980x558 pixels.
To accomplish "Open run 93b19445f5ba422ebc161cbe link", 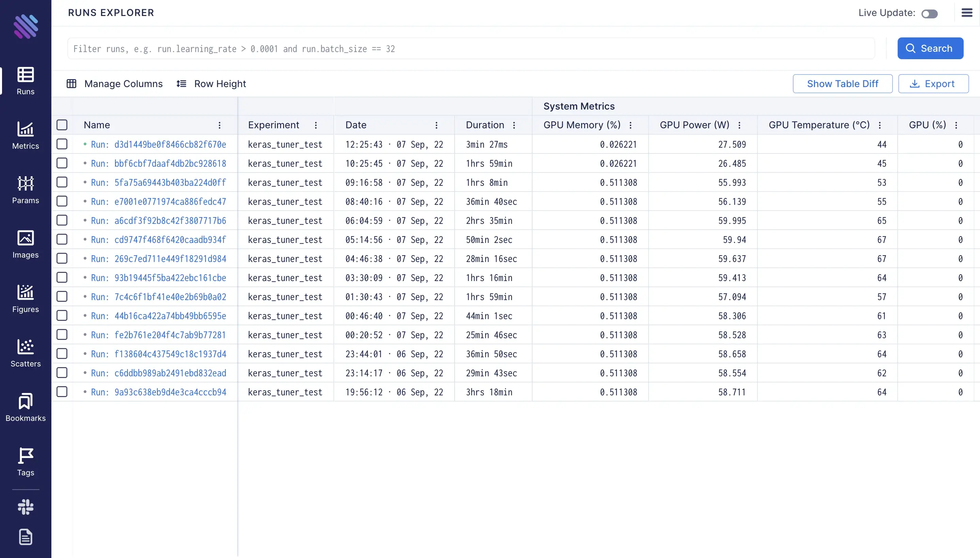I will 158,278.
